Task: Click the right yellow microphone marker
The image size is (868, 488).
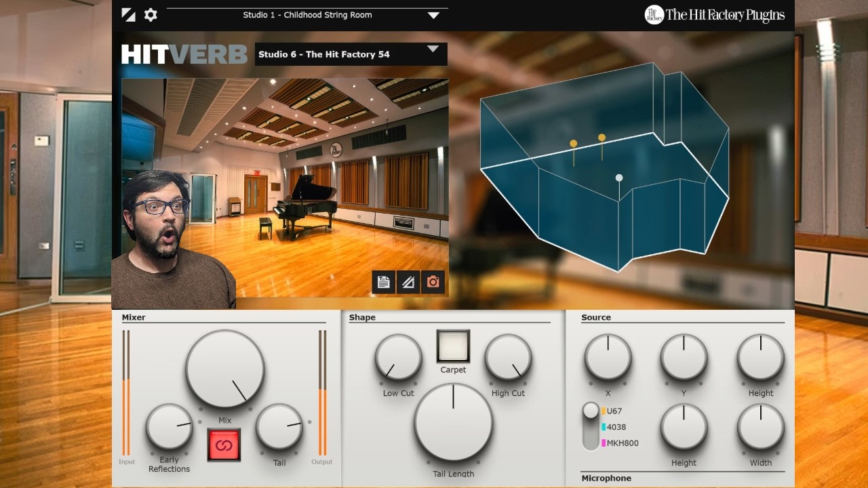Action: coord(601,138)
